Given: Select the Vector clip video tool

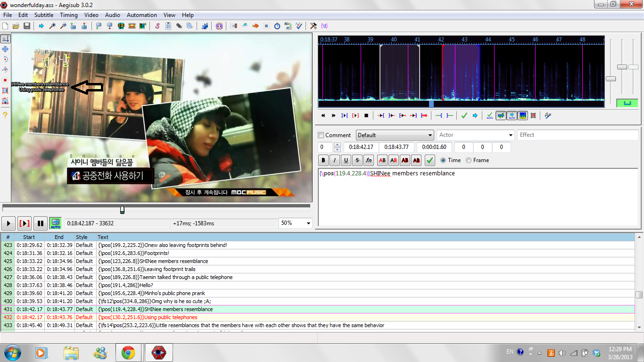Looking at the screenshot, I should click(x=5, y=101).
